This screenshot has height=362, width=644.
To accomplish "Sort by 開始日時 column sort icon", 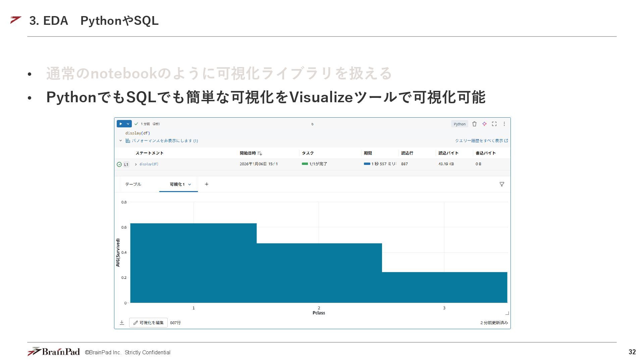I will pyautogui.click(x=260, y=153).
